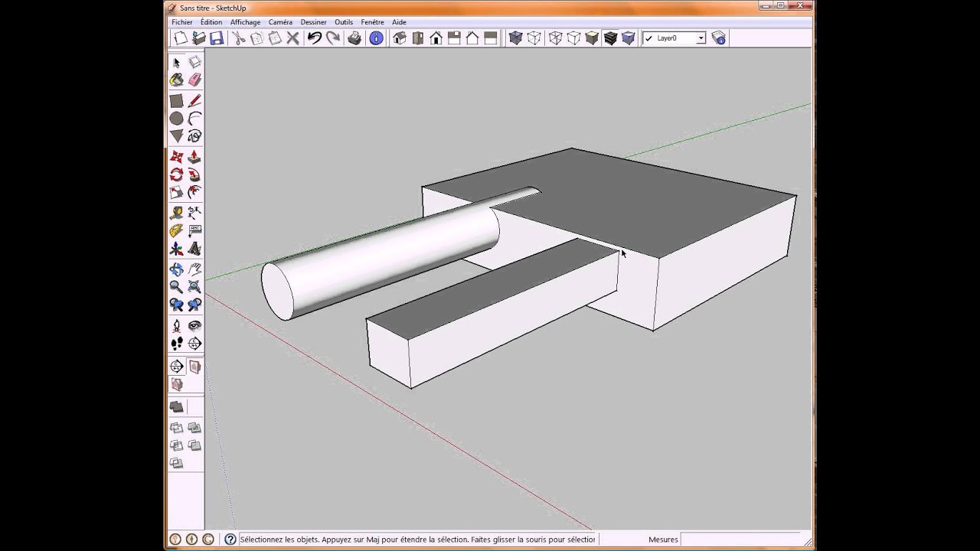The height and width of the screenshot is (551, 980).
Task: Activate the Rectangle drawing tool
Action: click(x=177, y=100)
